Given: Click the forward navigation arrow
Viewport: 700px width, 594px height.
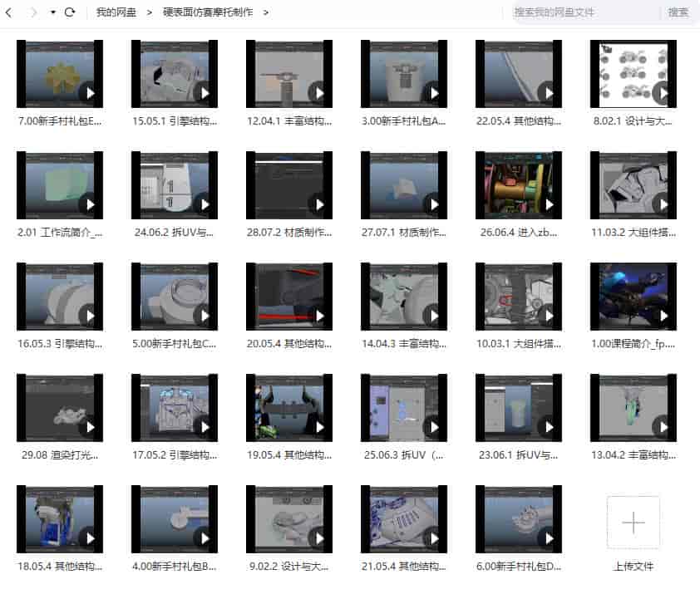Looking at the screenshot, I should pyautogui.click(x=33, y=12).
